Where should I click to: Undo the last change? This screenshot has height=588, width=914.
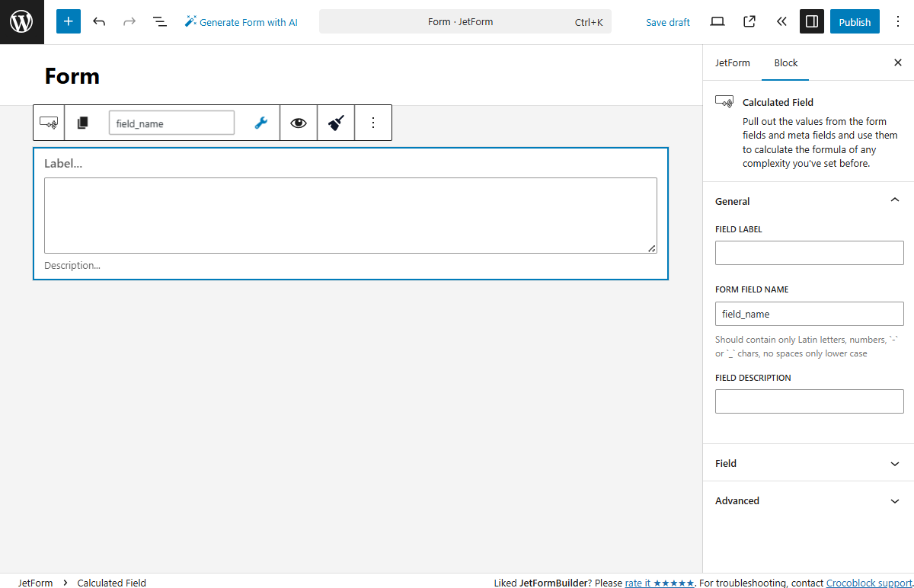99,21
